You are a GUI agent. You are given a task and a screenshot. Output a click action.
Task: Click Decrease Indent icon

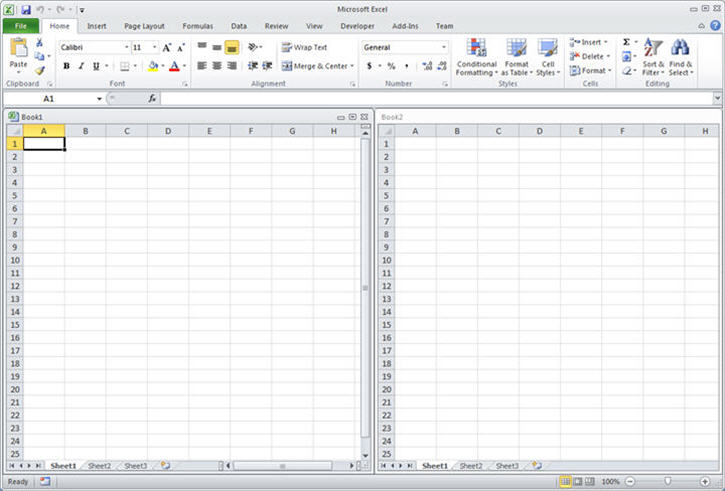[x=252, y=66]
